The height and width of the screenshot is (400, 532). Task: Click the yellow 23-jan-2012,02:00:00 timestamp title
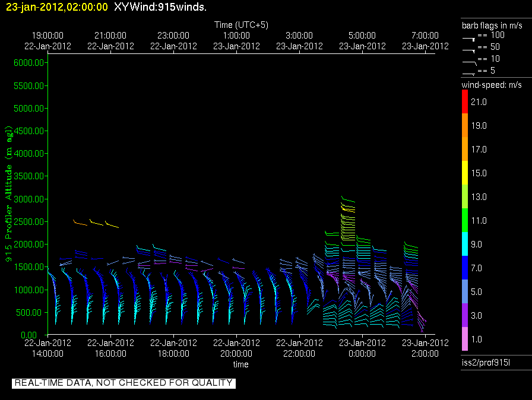point(57,7)
